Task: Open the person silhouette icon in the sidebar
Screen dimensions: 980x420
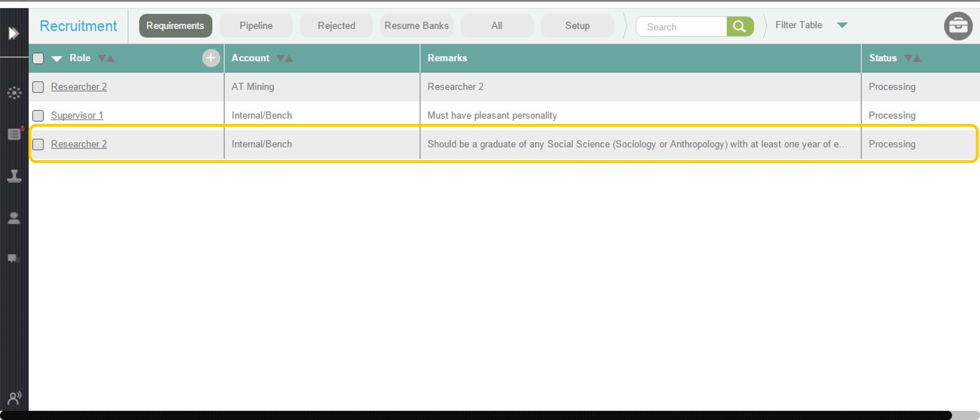Action: [14, 218]
